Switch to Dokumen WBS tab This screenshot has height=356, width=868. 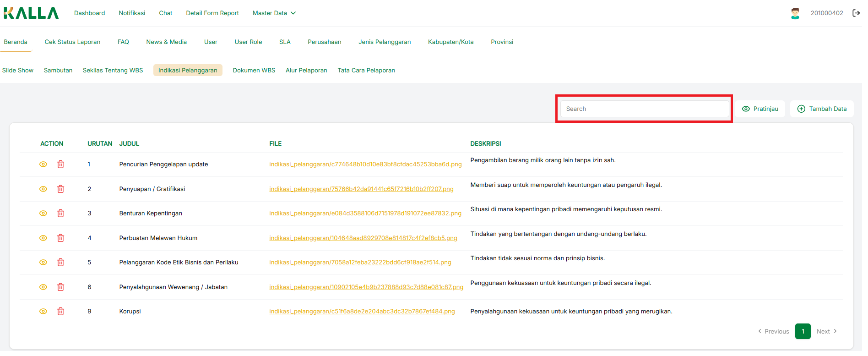point(254,71)
